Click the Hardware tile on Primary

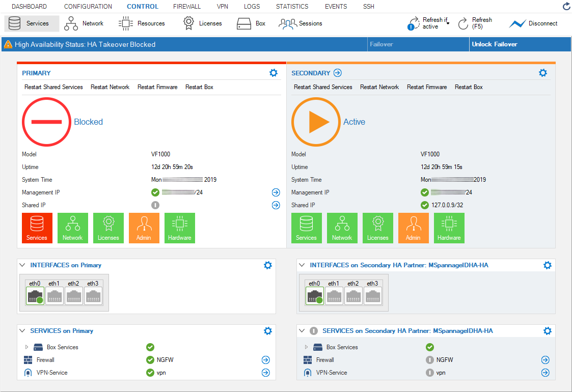point(180,228)
